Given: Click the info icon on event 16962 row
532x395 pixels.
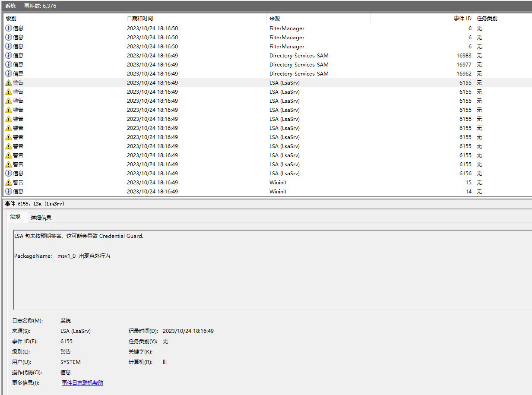Looking at the screenshot, I should [x=9, y=73].
